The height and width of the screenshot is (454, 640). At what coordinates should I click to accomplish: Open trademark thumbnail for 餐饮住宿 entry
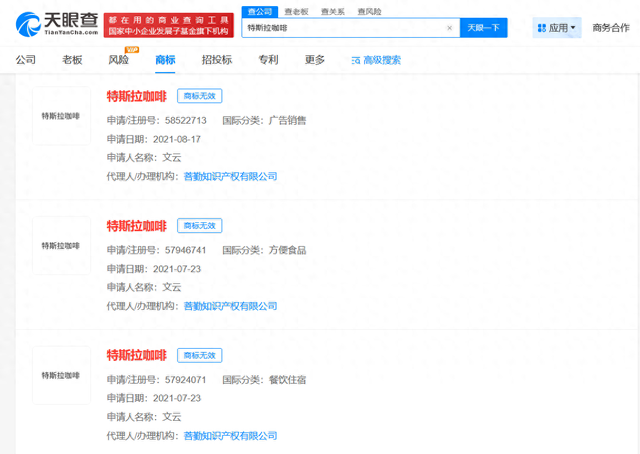click(61, 375)
